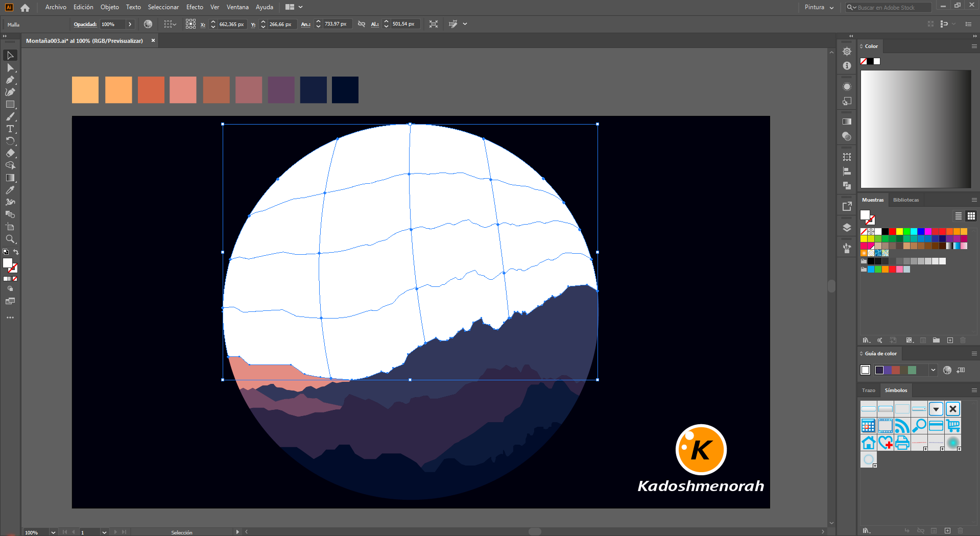Select the Artboard tool
Image resolution: width=980 pixels, height=536 pixels.
coord(10,227)
